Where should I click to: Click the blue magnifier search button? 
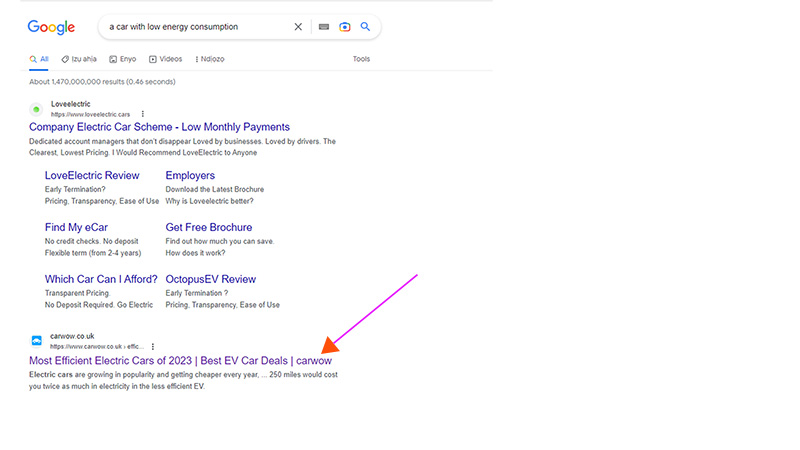[x=365, y=27]
